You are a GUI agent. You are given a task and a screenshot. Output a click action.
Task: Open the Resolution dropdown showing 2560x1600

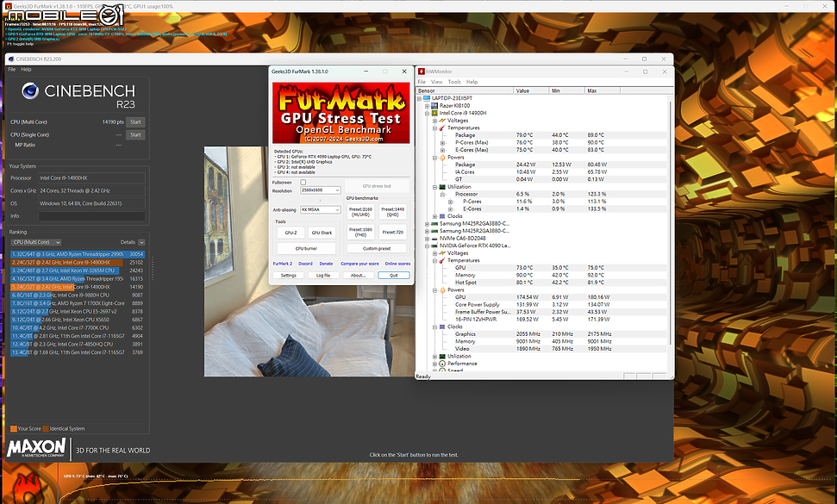pos(321,190)
